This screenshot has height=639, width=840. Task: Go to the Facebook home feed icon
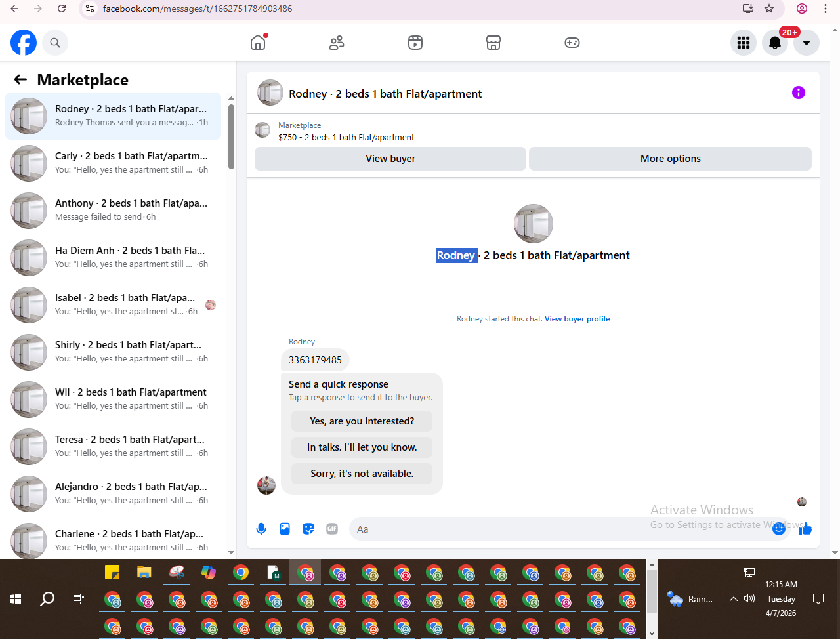[x=258, y=43]
